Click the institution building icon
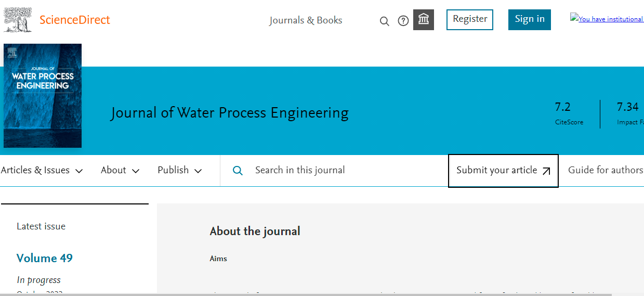The width and height of the screenshot is (644, 296). pos(424,20)
